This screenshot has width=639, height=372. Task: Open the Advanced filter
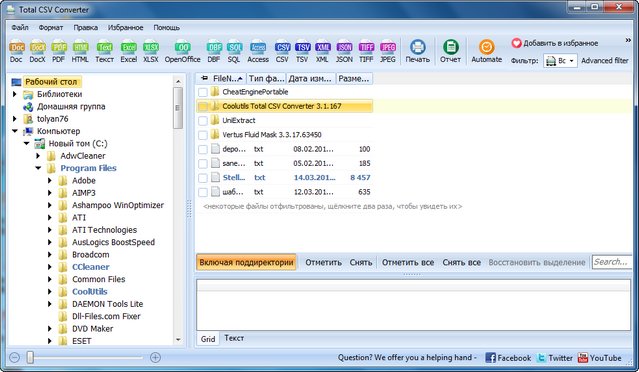pos(605,61)
